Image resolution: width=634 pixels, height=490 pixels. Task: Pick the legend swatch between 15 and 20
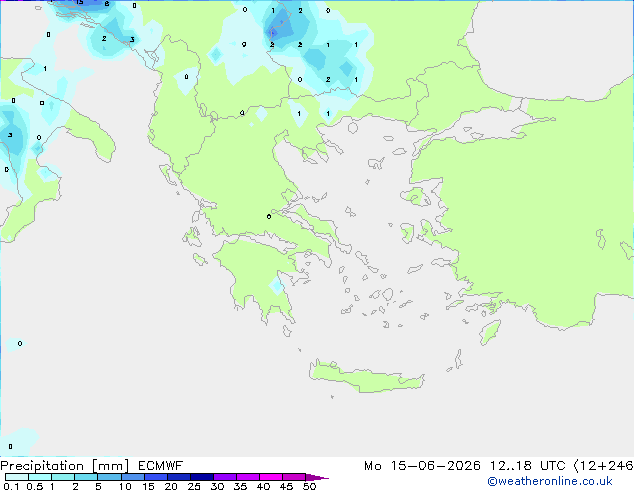click(x=155, y=477)
